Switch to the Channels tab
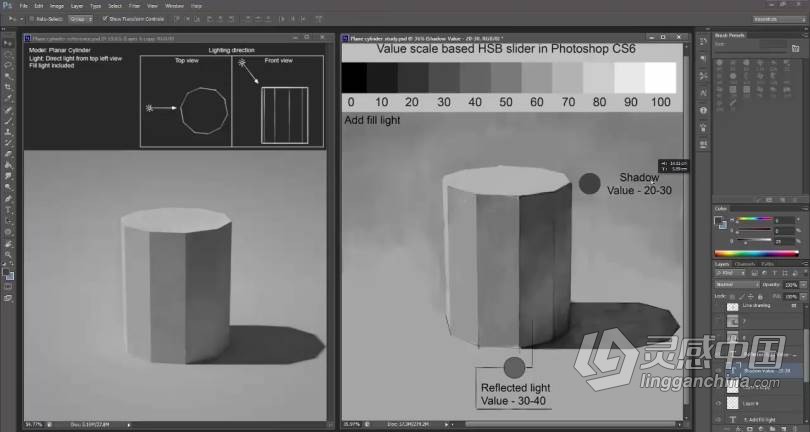This screenshot has width=810, height=432. 745,264
